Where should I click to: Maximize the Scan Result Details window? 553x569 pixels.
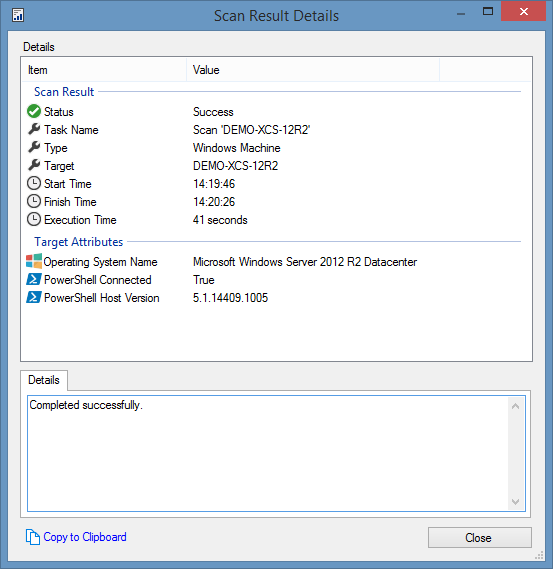[488, 12]
